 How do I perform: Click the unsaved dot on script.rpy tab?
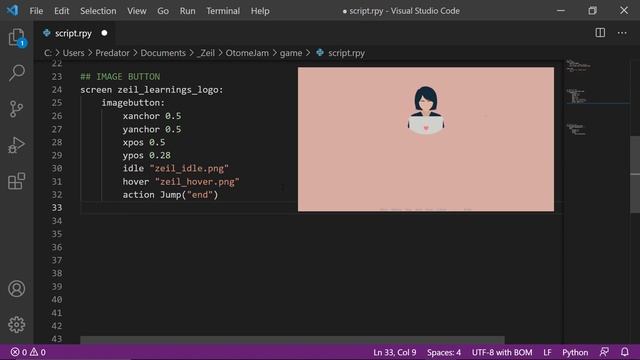(x=104, y=33)
